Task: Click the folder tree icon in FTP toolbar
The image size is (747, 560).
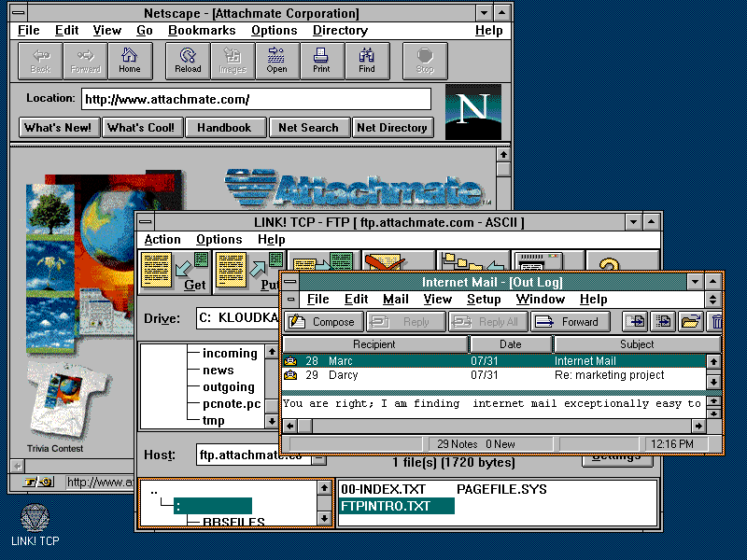Action: pyautogui.click(x=473, y=261)
